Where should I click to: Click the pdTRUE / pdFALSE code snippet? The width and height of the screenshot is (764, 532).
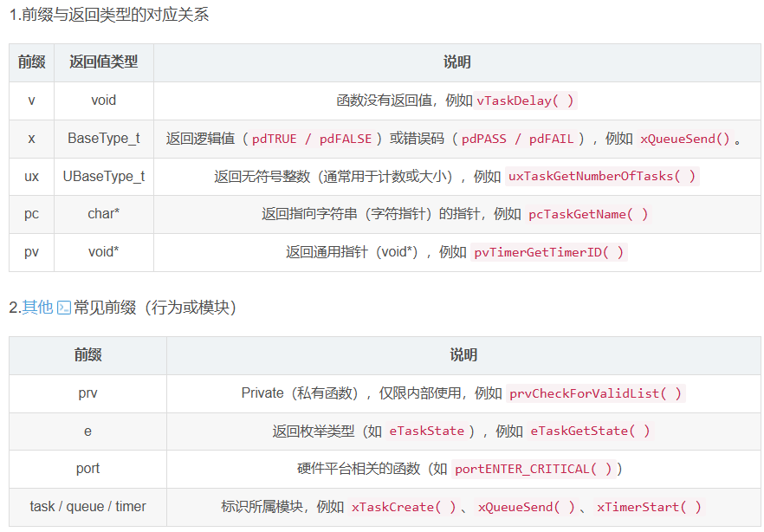312,139
